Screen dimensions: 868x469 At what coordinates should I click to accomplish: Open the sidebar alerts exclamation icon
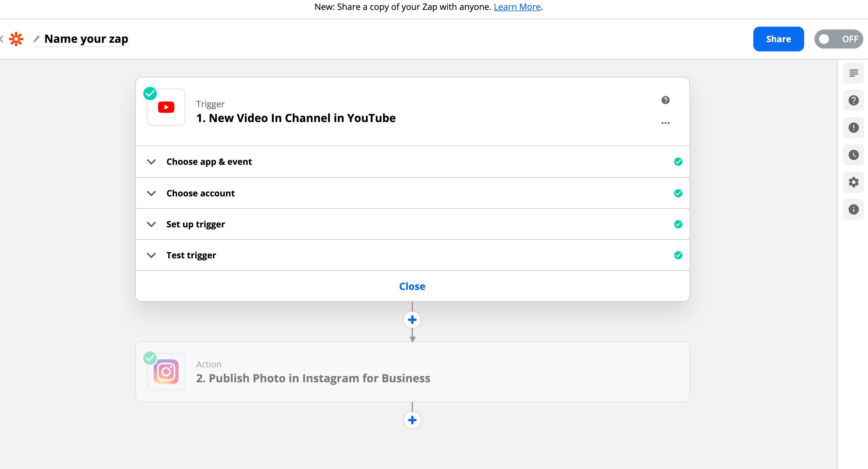[x=853, y=128]
